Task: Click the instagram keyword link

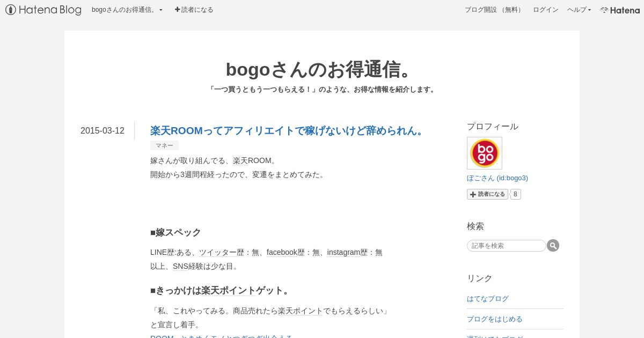Action: [343, 252]
